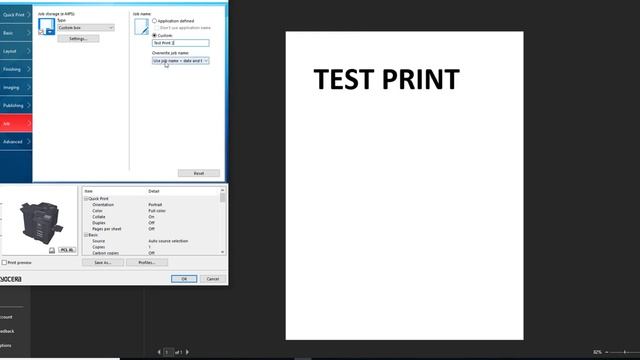
Task: Select the Collate row in settings list
Action: point(151,217)
